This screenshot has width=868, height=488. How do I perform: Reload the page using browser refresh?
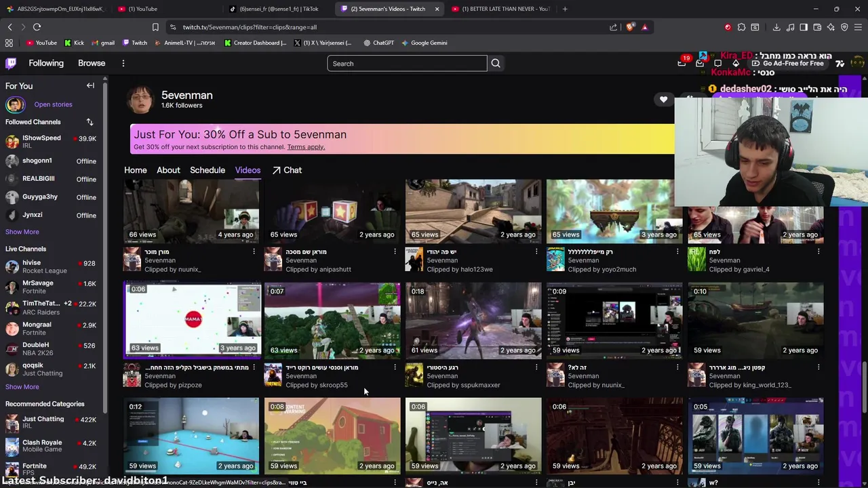(37, 27)
